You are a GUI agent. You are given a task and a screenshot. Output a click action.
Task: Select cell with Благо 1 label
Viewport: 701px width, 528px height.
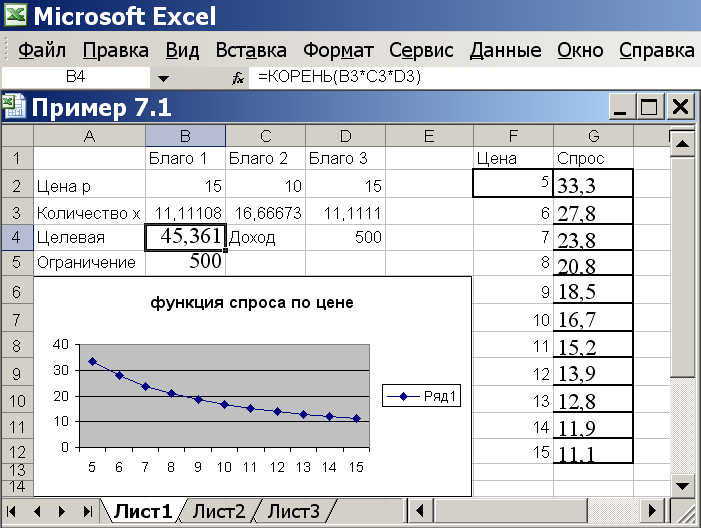[186, 158]
